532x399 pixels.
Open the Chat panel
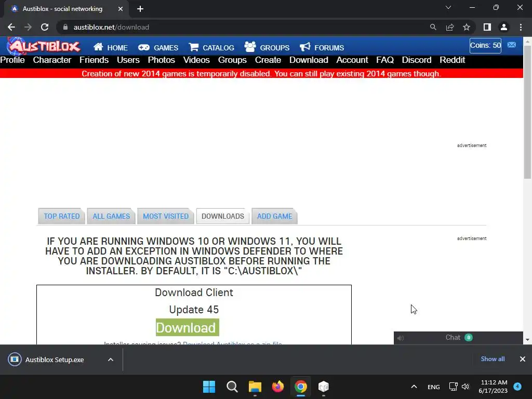458,338
